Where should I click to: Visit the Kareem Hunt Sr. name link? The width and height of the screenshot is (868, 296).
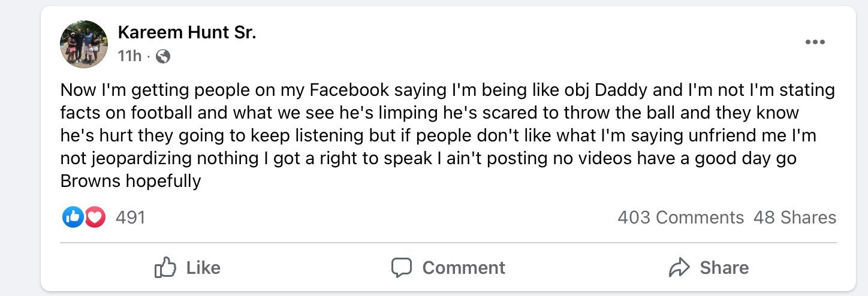click(187, 32)
